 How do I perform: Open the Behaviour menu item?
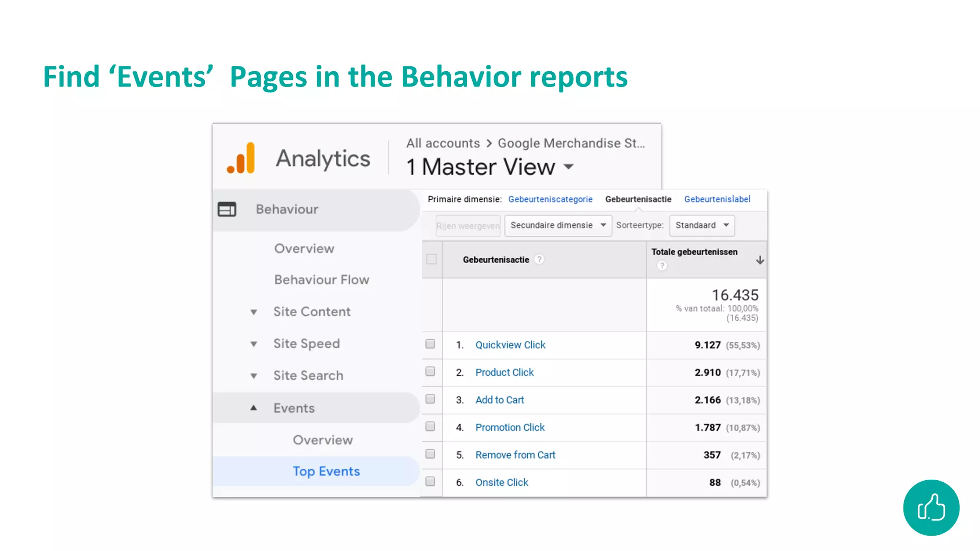click(x=316, y=209)
